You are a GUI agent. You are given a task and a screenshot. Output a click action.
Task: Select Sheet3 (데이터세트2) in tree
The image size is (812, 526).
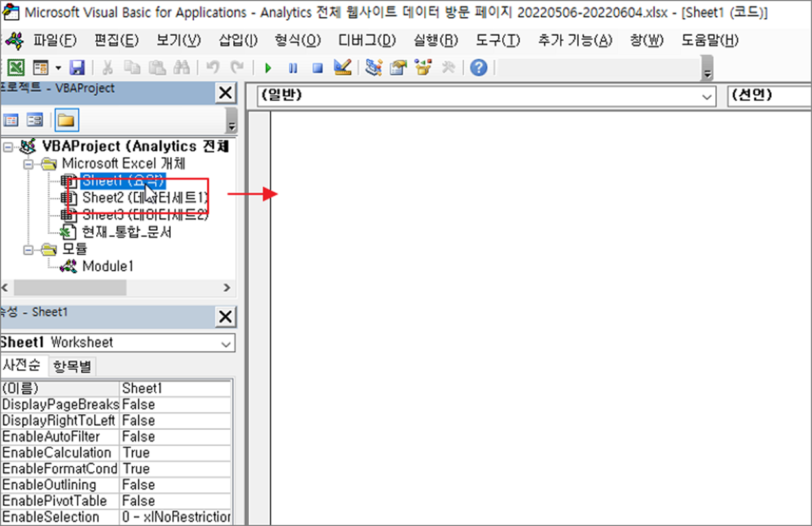(145, 214)
